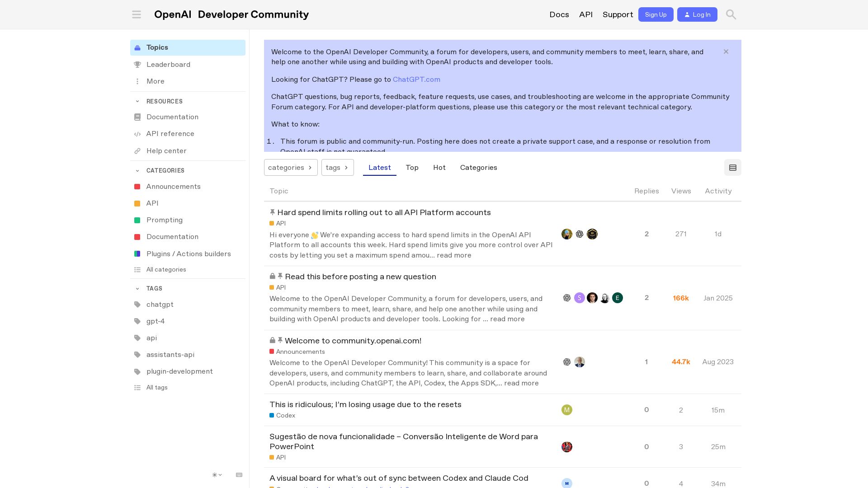Open the tags filter dropdown
The height and width of the screenshot is (488, 868).
pyautogui.click(x=338, y=168)
